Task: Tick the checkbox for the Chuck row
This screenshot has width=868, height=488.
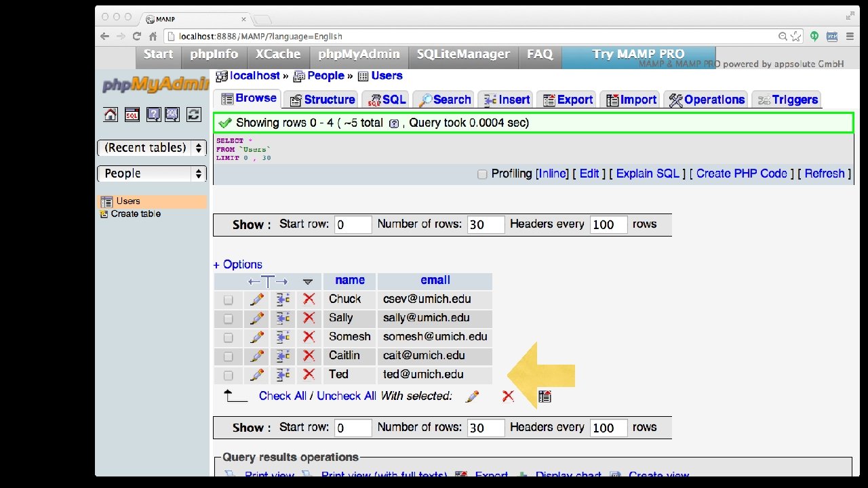Action: (x=229, y=300)
